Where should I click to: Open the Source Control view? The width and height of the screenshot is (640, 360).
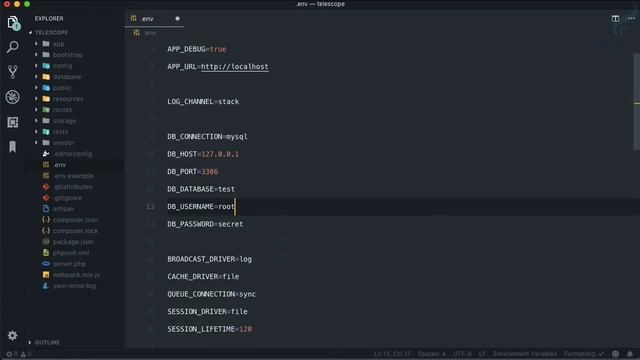point(13,72)
